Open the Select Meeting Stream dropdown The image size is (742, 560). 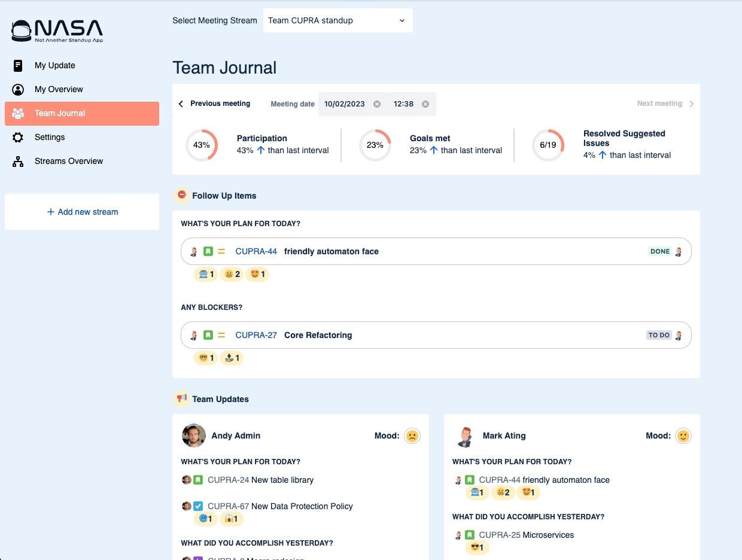click(x=337, y=20)
